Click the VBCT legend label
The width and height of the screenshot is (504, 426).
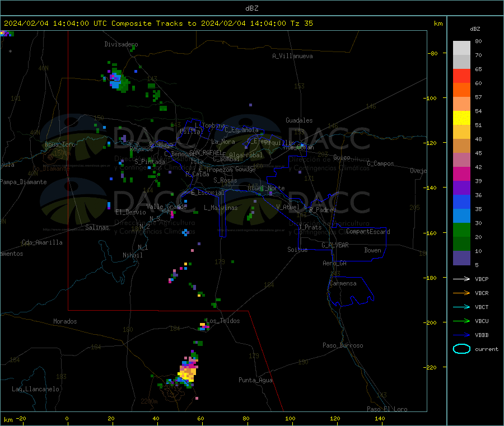coord(482,307)
